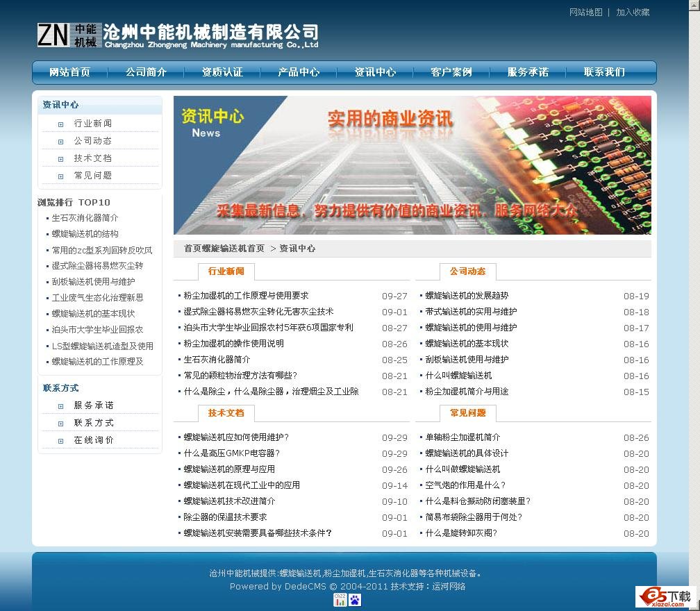Image resolution: width=700 pixels, height=611 pixels.
Task: Open article 螺旋输送机的具体设计
Action: [x=467, y=453]
